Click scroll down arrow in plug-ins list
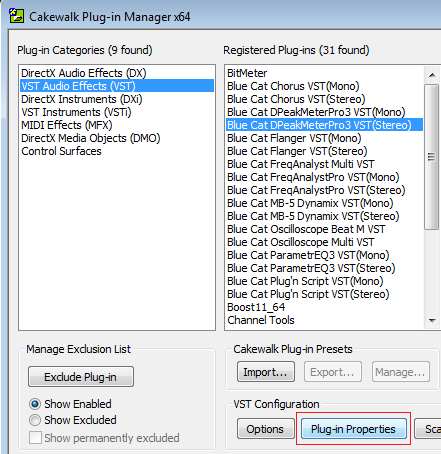This screenshot has height=454, width=441. coord(432,321)
